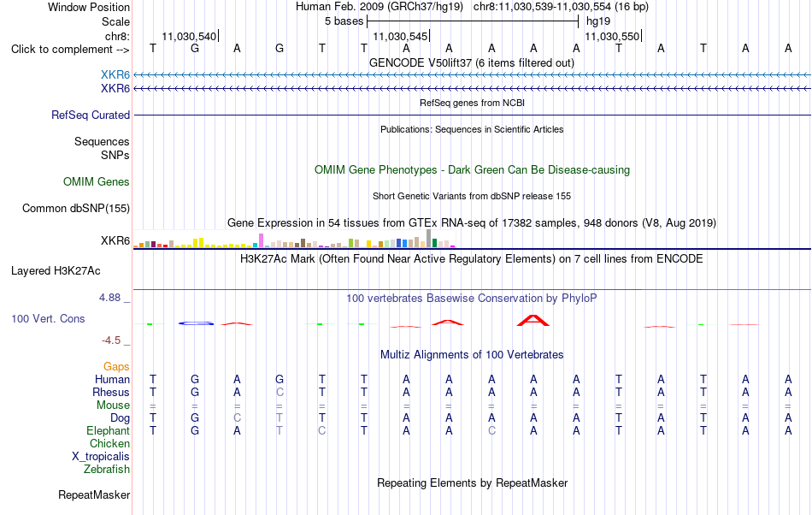The width and height of the screenshot is (812, 515).
Task: Select the Zebrafish alignment row label
Action: 107,470
